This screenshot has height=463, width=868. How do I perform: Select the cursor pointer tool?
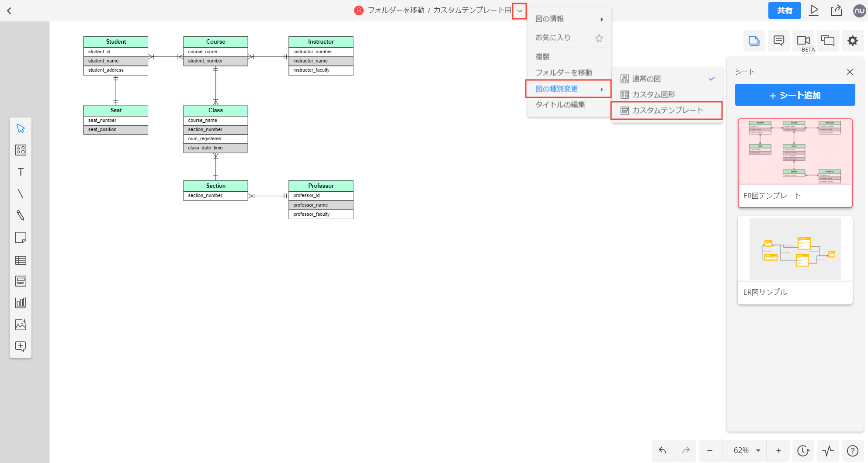[21, 128]
